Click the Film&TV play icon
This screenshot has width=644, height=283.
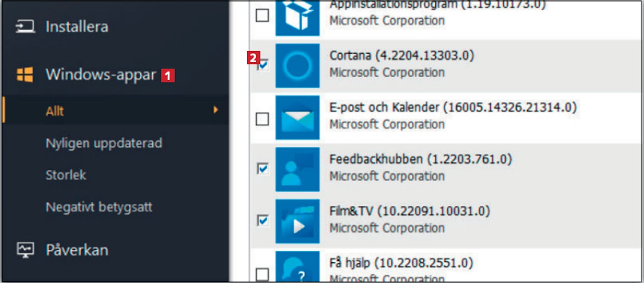pyautogui.click(x=298, y=221)
